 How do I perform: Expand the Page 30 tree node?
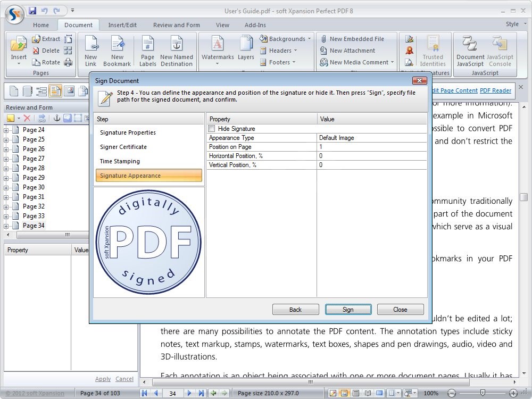coord(6,188)
